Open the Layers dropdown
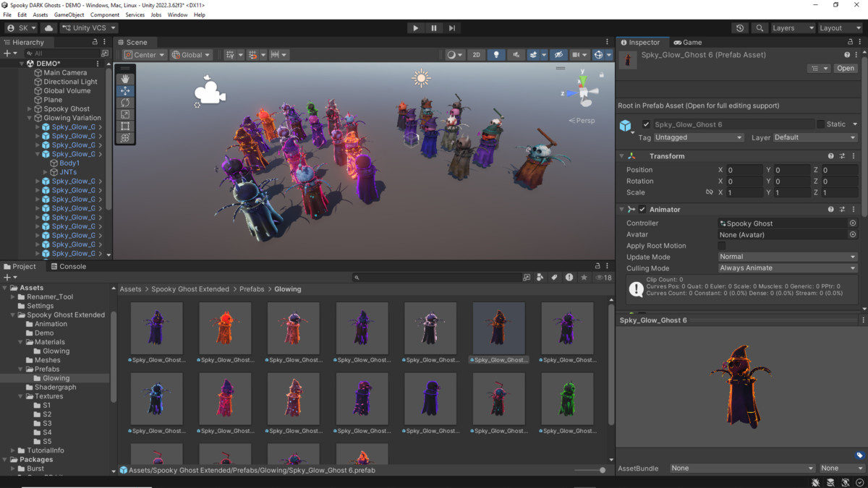Screen dimensions: 868x488 (792, 28)
